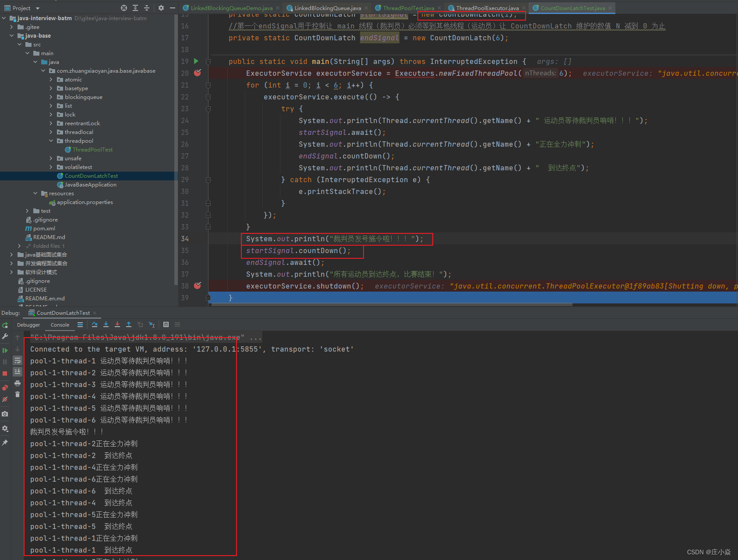This screenshot has width=738, height=560.
Task: Click the Run to Cursor icon
Action: (152, 324)
